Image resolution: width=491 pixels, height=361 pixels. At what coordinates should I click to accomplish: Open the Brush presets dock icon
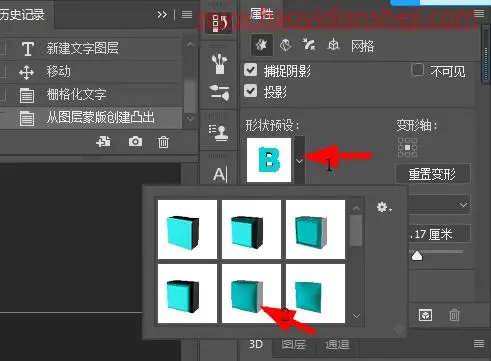click(x=219, y=64)
